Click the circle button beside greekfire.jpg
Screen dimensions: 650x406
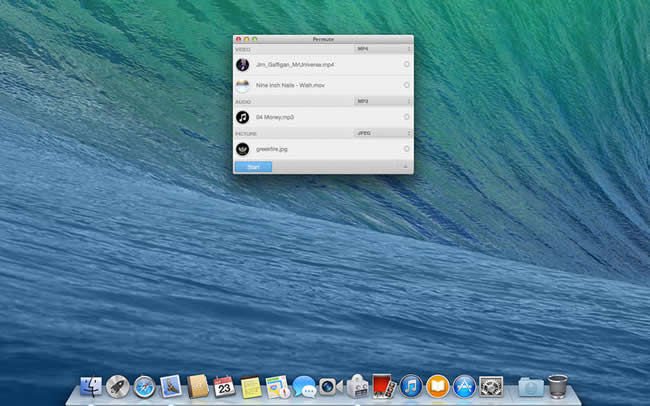[x=406, y=149]
